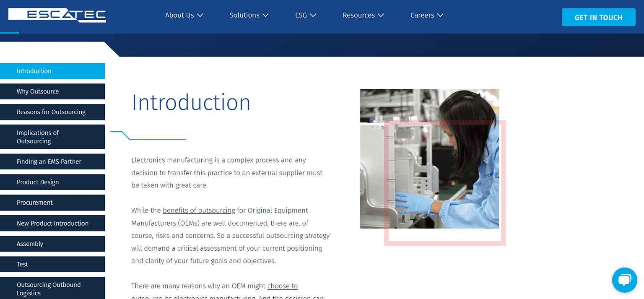This screenshot has width=644, height=299.
Task: Click the factory worker image
Action: pos(429,159)
